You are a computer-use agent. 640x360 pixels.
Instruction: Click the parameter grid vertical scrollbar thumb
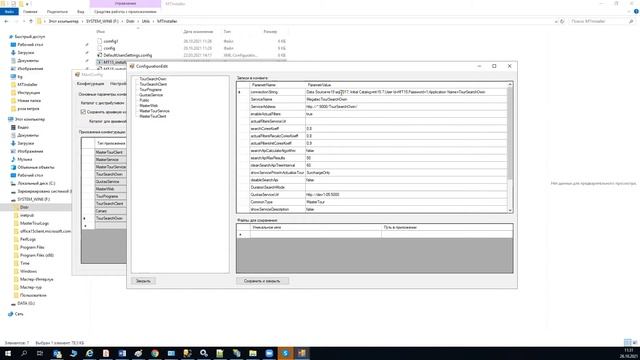(x=510, y=133)
